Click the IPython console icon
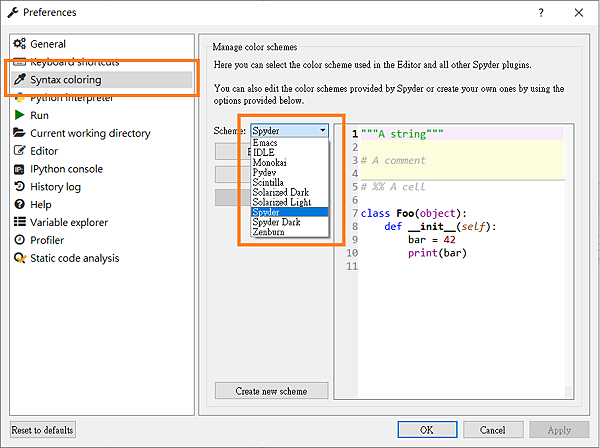This screenshot has width=600, height=448. click(x=19, y=169)
